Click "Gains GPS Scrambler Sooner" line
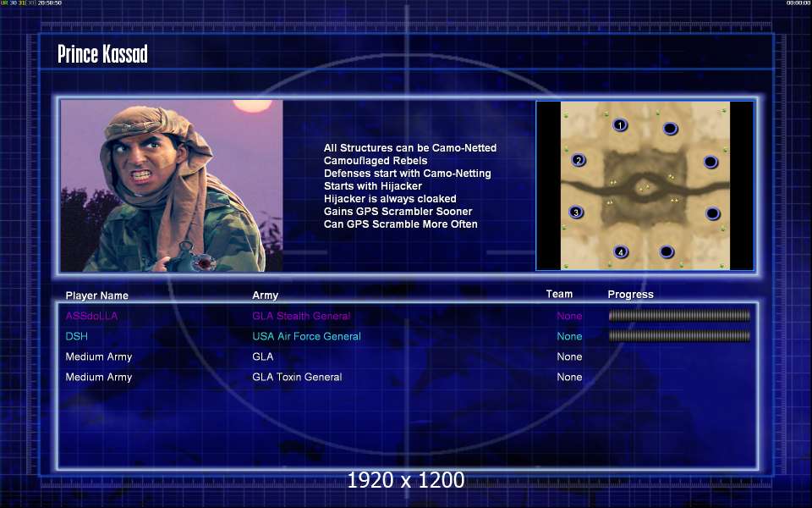 398,212
